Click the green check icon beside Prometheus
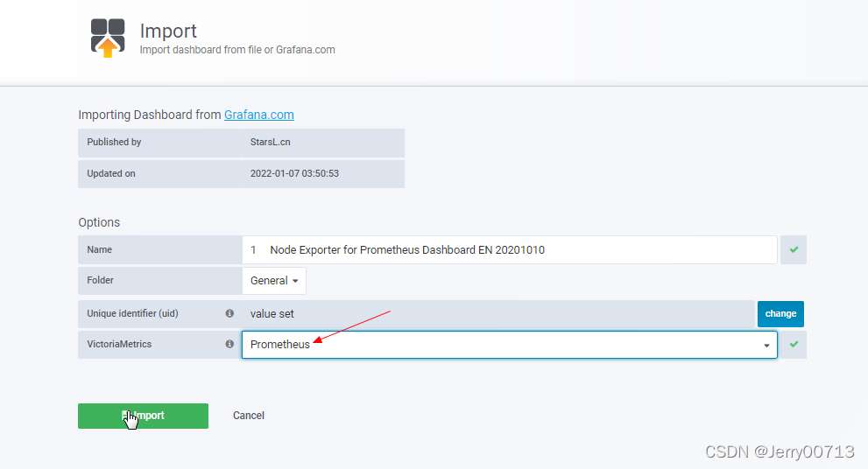The height and width of the screenshot is (469, 868). click(794, 345)
